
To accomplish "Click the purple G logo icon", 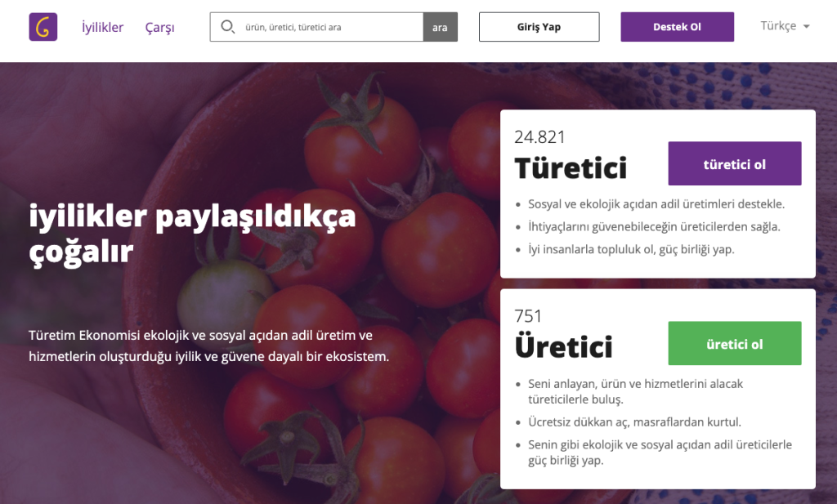I will [43, 27].
